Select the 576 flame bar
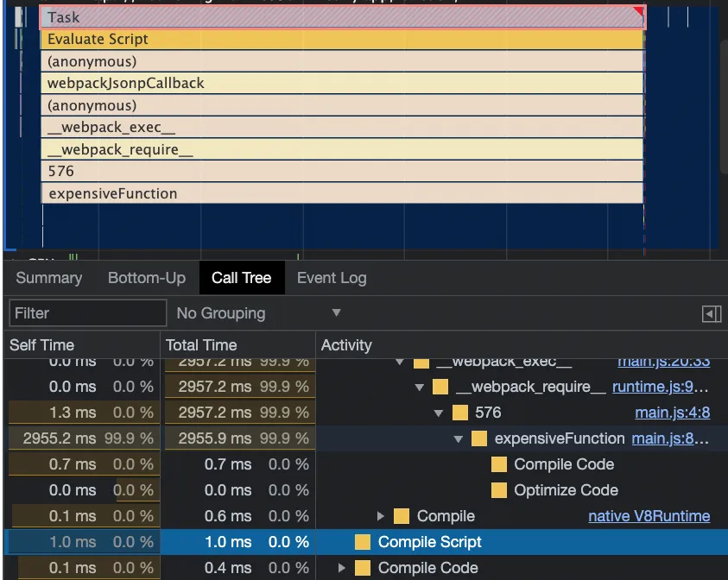The height and width of the screenshot is (580, 728). coord(342,171)
